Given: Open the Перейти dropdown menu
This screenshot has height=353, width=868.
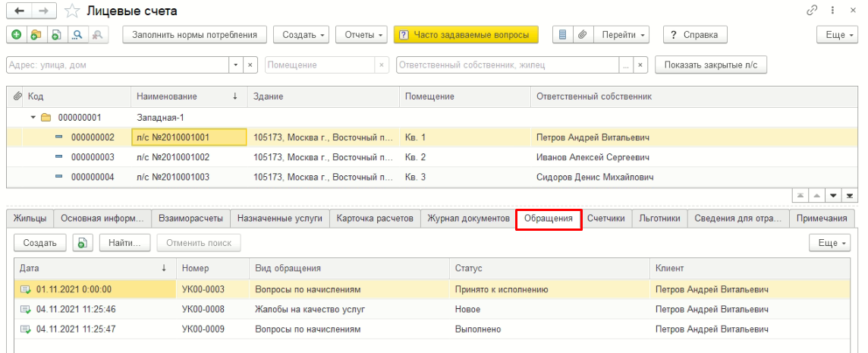Looking at the screenshot, I should coord(624,35).
